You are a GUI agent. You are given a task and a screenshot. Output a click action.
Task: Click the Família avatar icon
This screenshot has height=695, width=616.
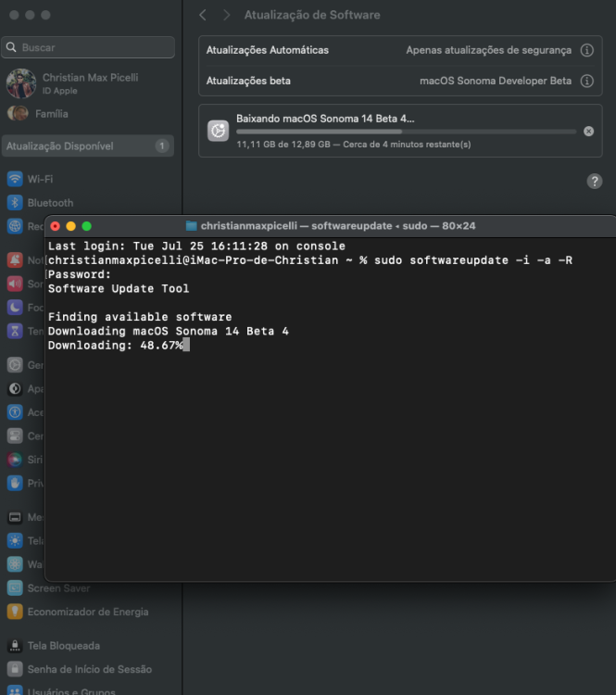(18, 113)
